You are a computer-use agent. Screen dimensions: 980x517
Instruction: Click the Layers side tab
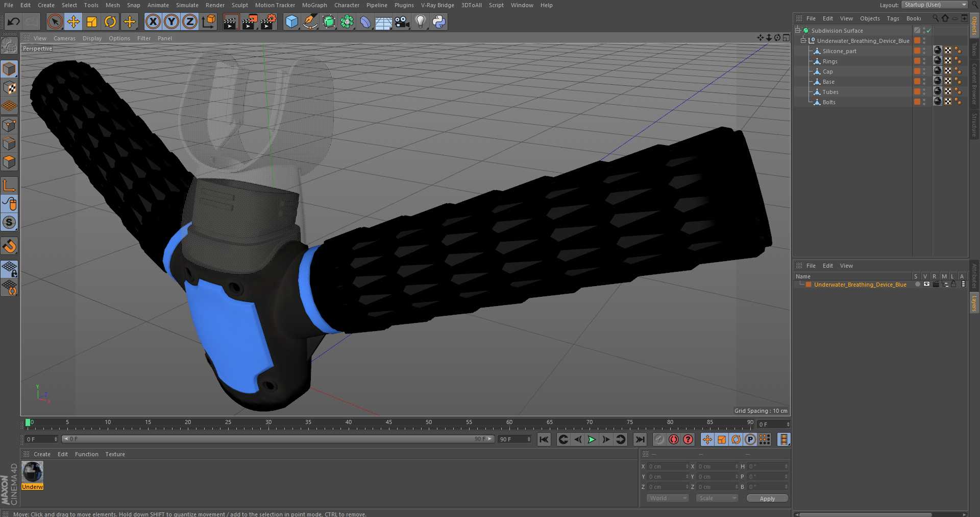pos(974,303)
